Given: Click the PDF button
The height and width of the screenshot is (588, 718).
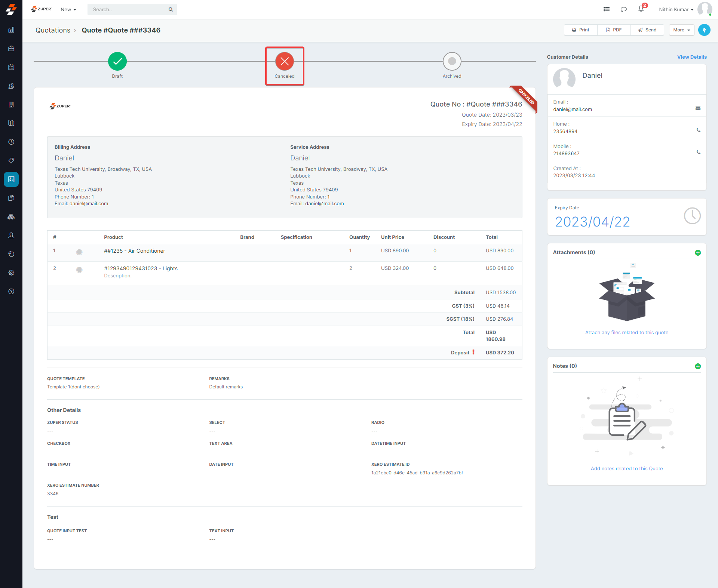Looking at the screenshot, I should (x=614, y=30).
